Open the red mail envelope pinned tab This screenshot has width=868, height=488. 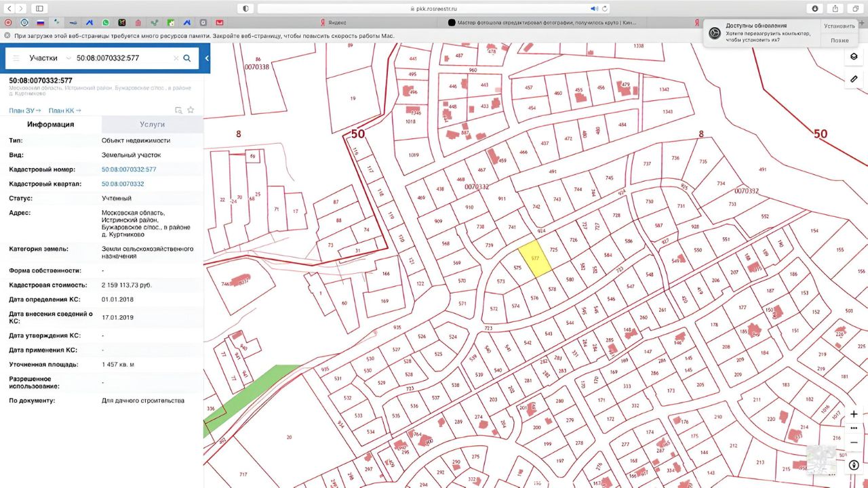point(219,22)
